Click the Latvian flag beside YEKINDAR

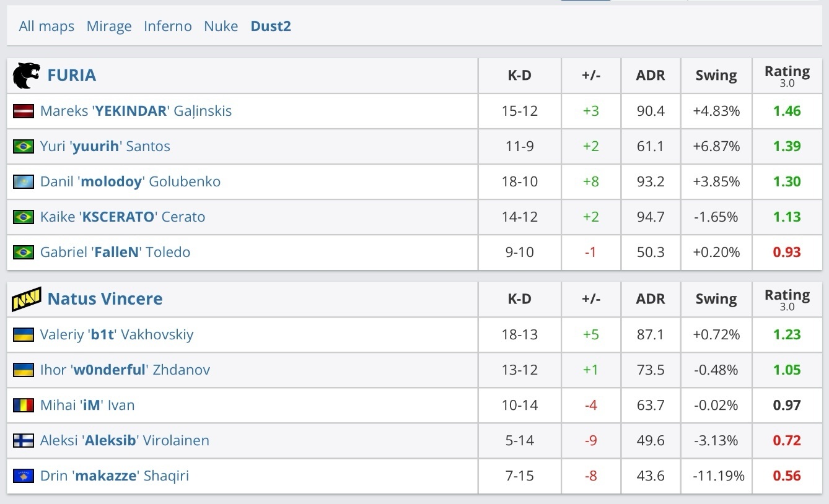[x=24, y=111]
